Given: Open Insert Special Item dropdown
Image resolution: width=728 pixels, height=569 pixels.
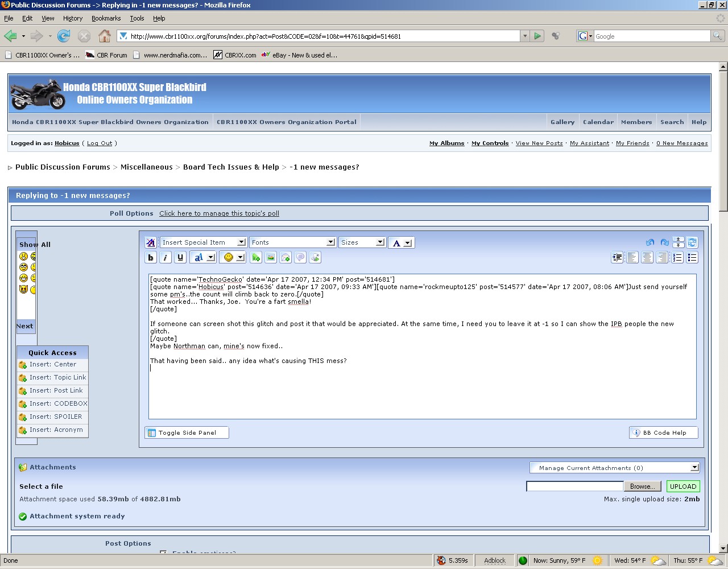Looking at the screenshot, I should [203, 242].
